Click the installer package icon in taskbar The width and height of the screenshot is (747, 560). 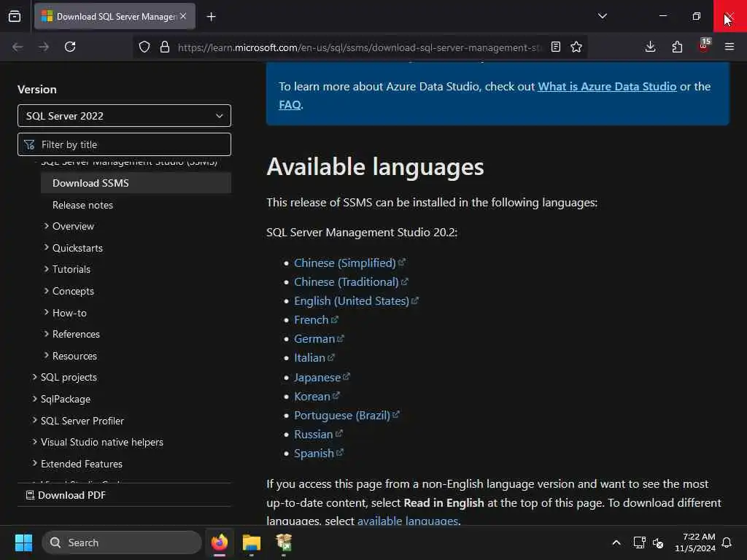coord(284,542)
